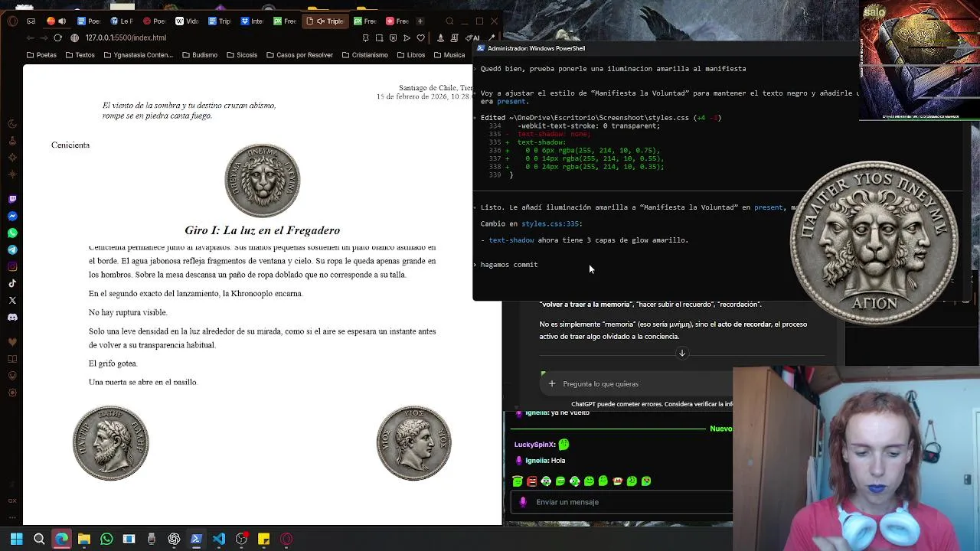Open Instagram in the Opera sidebar
980x551 pixels.
[12, 266]
